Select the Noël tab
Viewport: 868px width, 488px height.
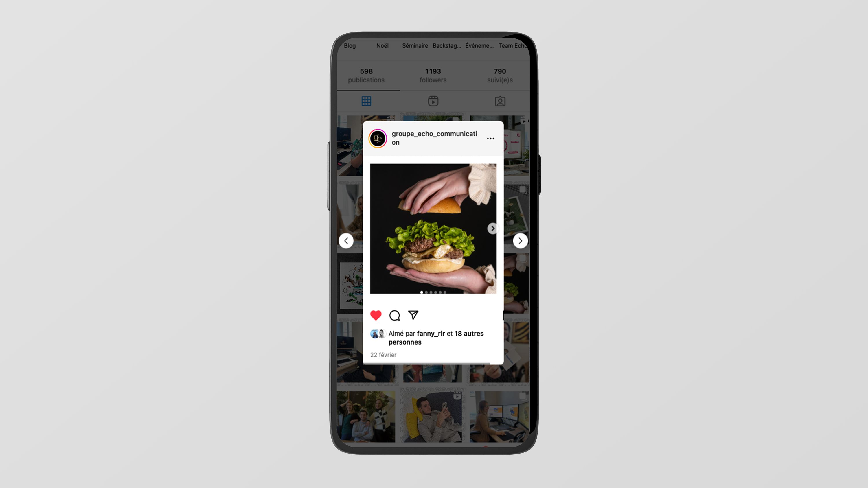[x=382, y=45]
